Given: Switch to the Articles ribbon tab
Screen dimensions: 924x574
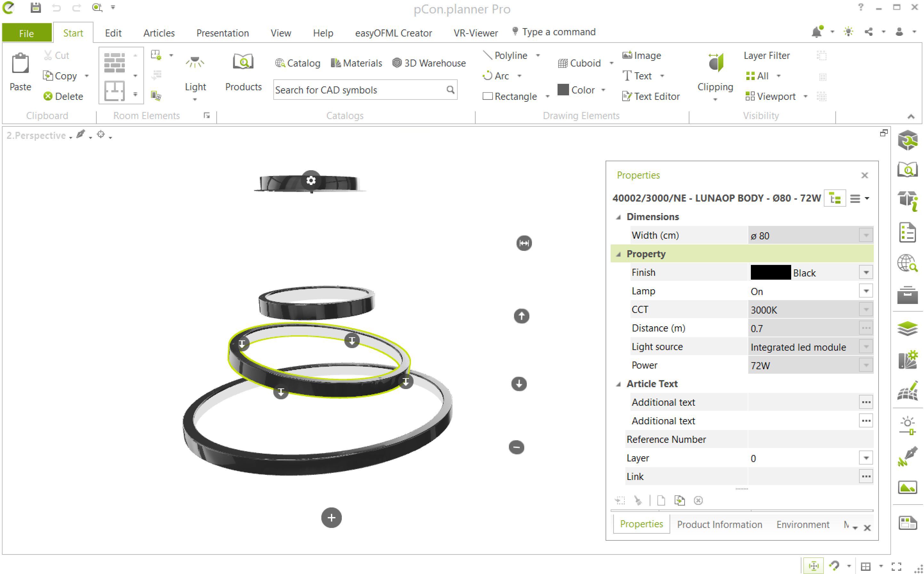Looking at the screenshot, I should 159,33.
